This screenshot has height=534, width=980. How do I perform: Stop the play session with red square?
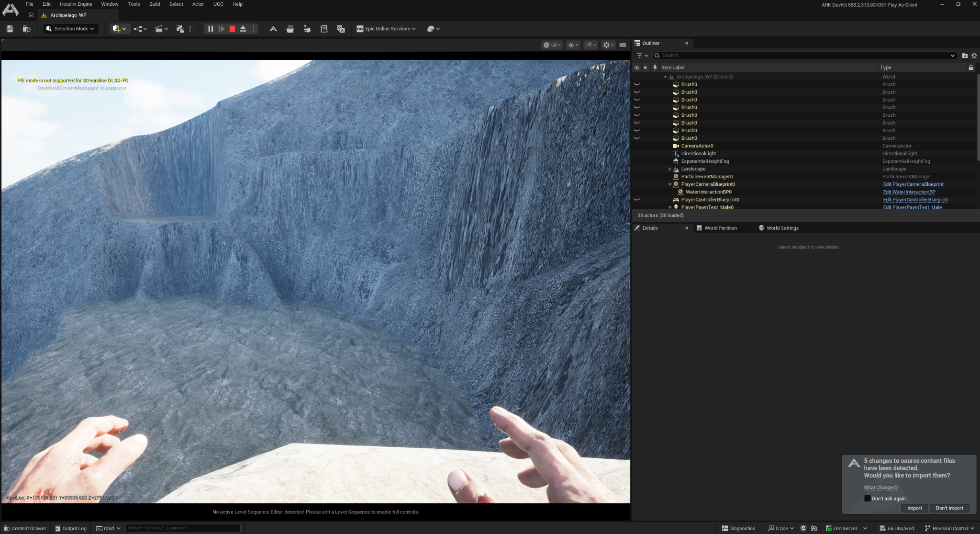coord(232,29)
